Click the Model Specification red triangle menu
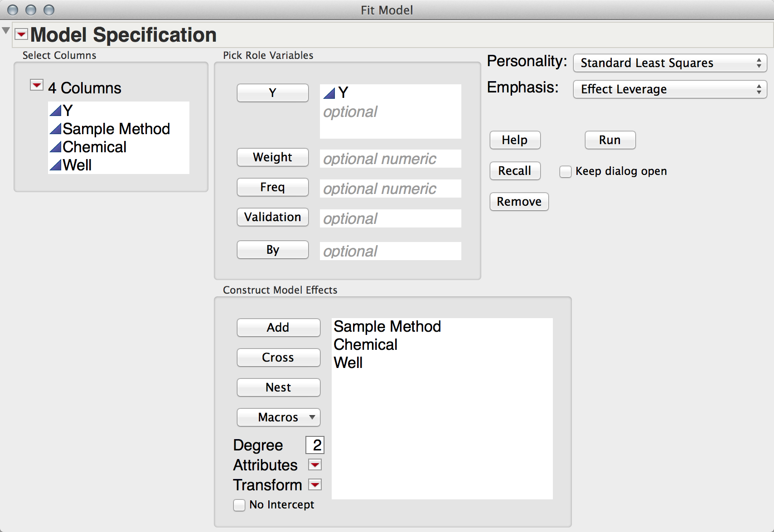Image resolution: width=774 pixels, height=532 pixels. [x=21, y=34]
